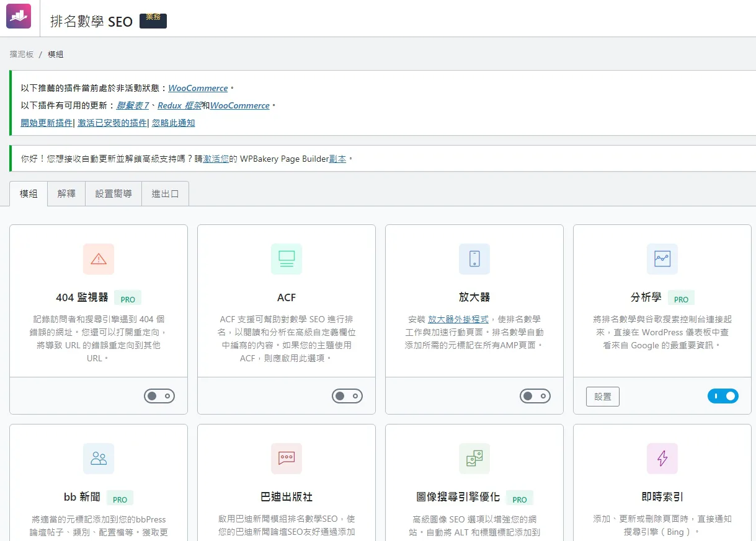Screen dimensions: 756x541
Task: Disable the 分析學 module toggle
Action: 723,396
